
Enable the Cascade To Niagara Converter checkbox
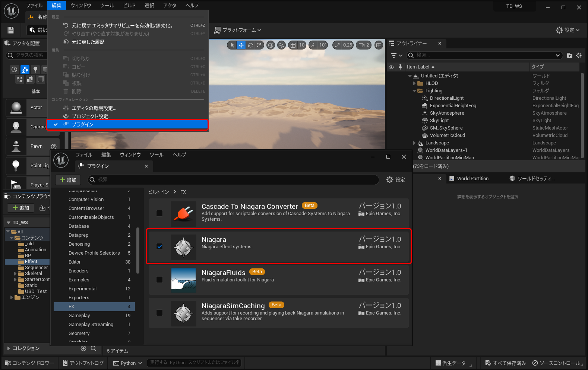coord(159,213)
